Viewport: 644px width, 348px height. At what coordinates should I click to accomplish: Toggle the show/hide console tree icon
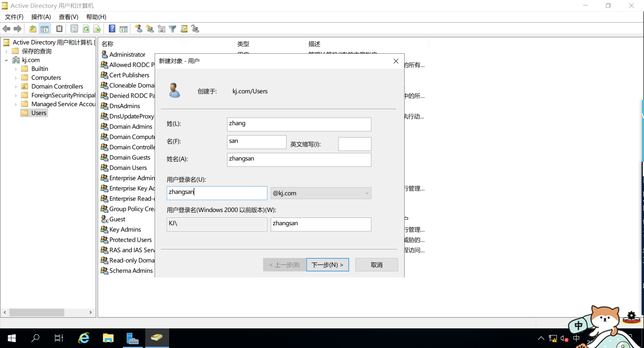tap(45, 29)
